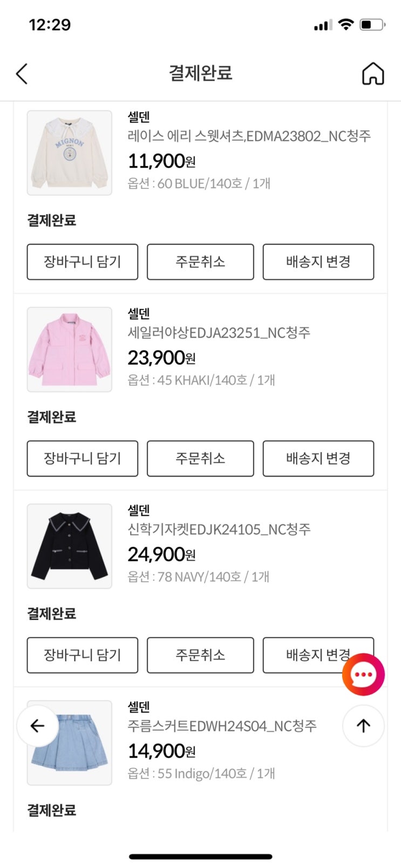Tap the cellular signal bars icon
This screenshot has height=868, width=401.
pyautogui.click(x=323, y=25)
